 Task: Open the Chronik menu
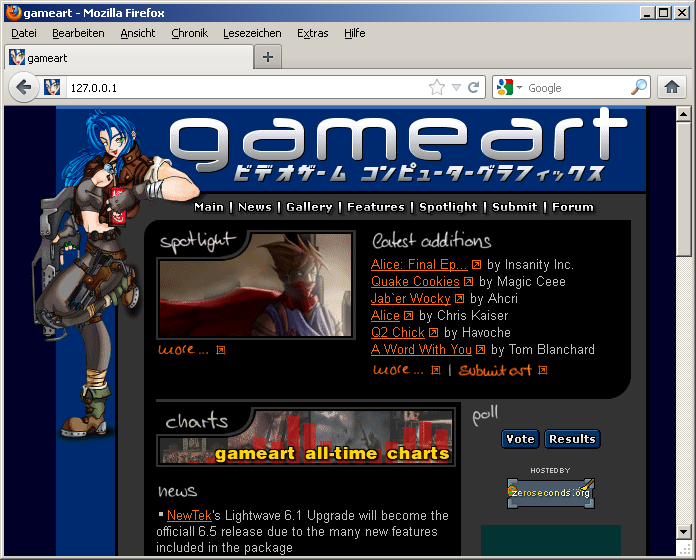click(x=190, y=33)
